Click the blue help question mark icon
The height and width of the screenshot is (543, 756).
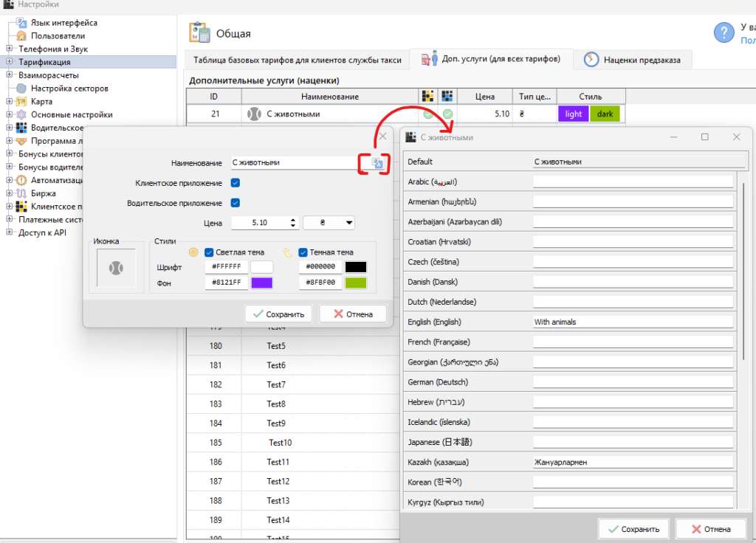click(724, 32)
